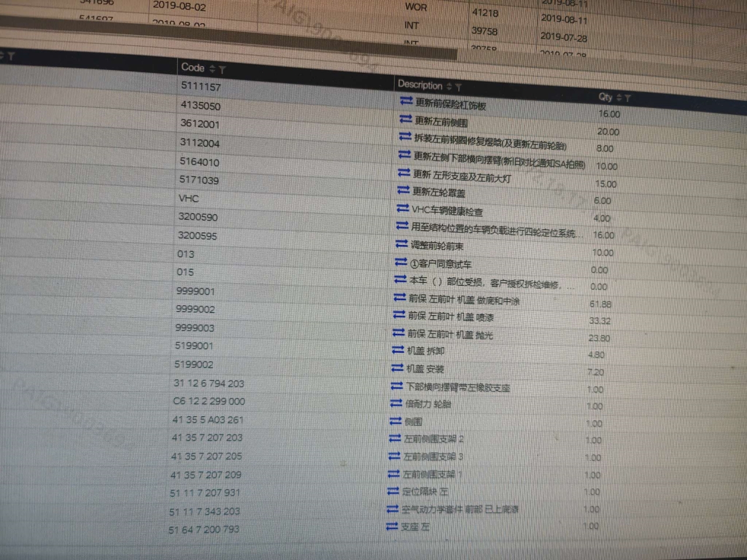Click quantity value 23.80
The height and width of the screenshot is (560, 747).
[599, 338]
